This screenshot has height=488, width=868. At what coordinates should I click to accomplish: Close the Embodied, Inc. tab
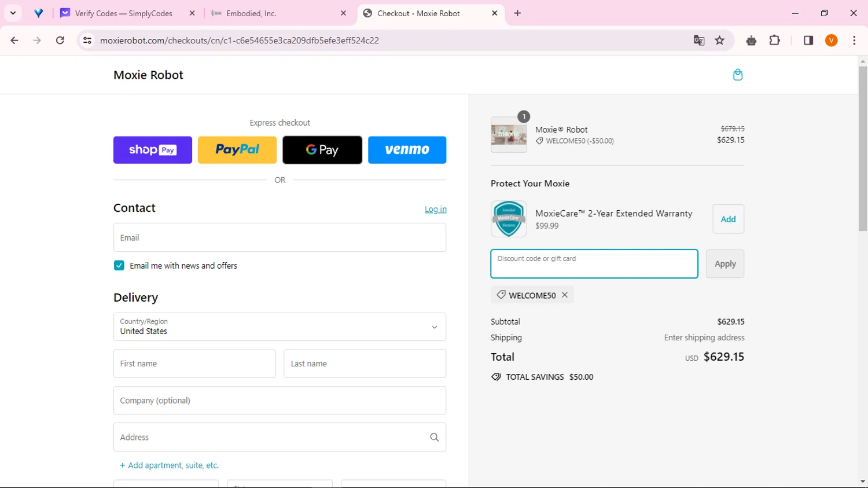tap(343, 13)
